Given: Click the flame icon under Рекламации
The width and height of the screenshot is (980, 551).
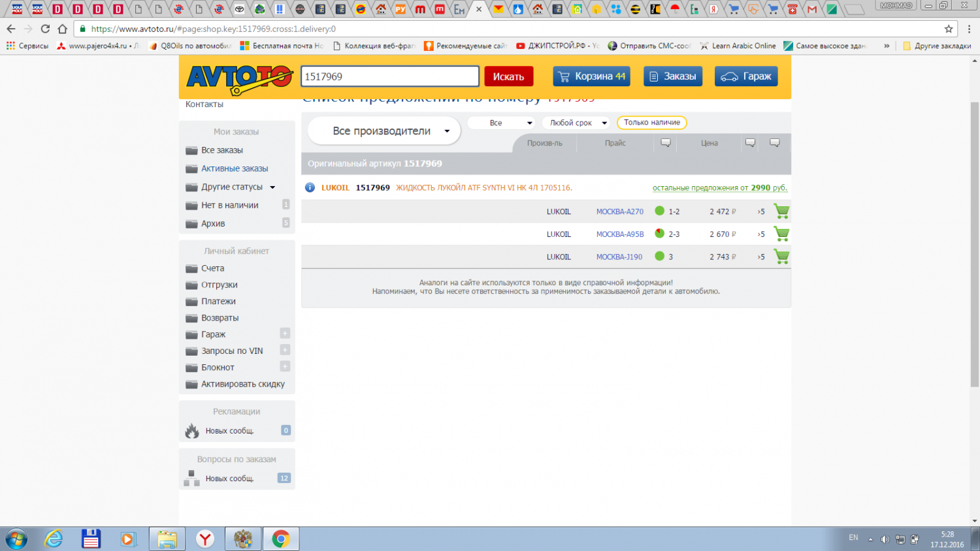Looking at the screenshot, I should pos(192,431).
